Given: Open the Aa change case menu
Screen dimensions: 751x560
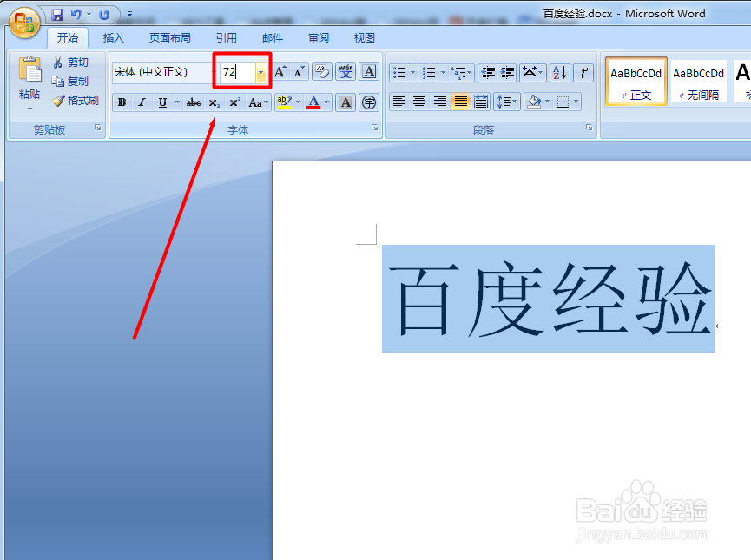Looking at the screenshot, I should tap(258, 102).
